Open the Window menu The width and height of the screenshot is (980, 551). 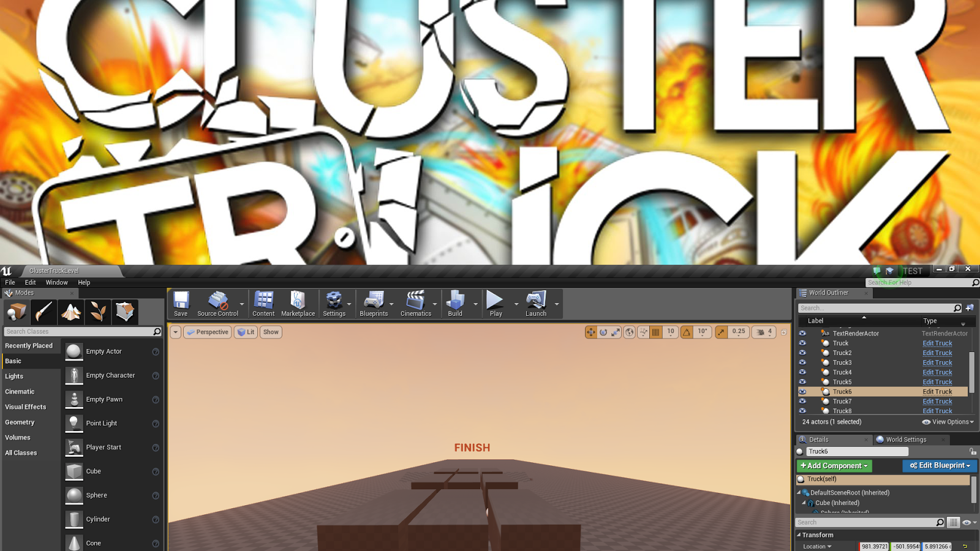pos(56,282)
